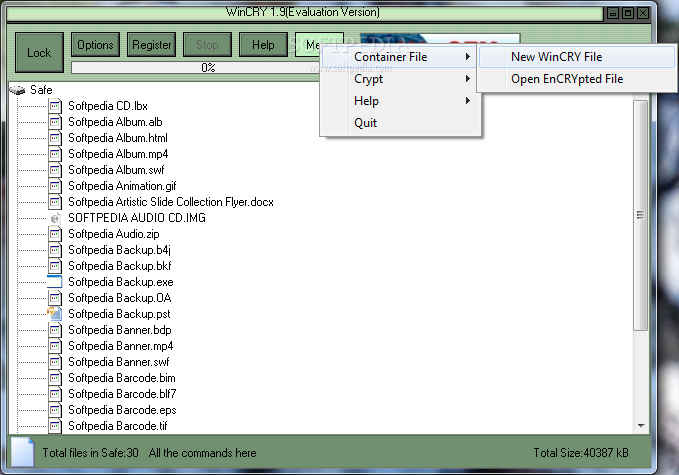Select Softpedia Album.html file name
This screenshot has height=475, width=679.
pos(118,138)
